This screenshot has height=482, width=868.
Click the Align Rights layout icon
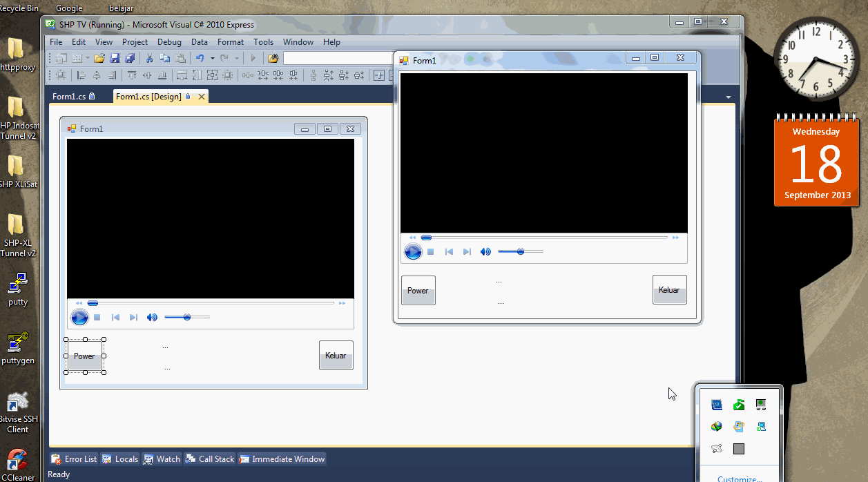[x=112, y=75]
